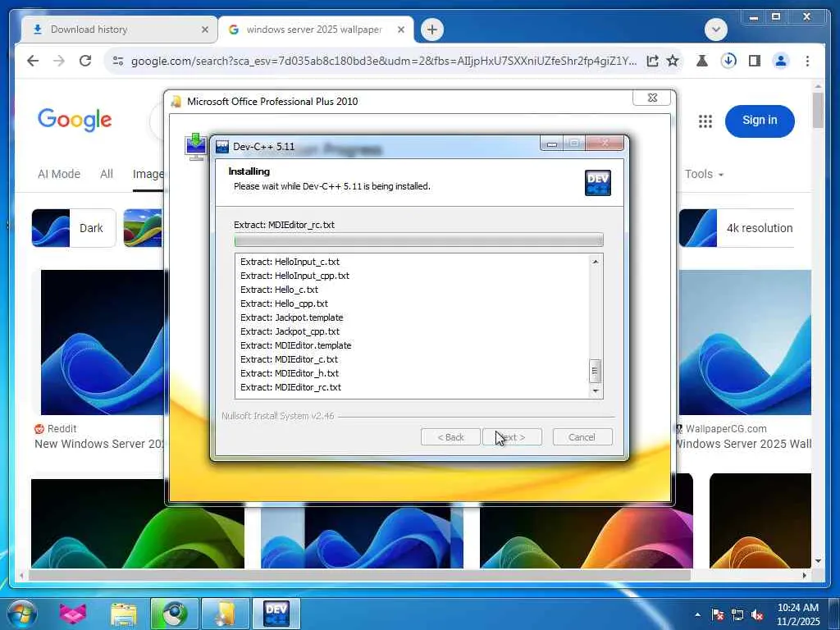Cancel the Dev-C++ installation

[x=582, y=437]
